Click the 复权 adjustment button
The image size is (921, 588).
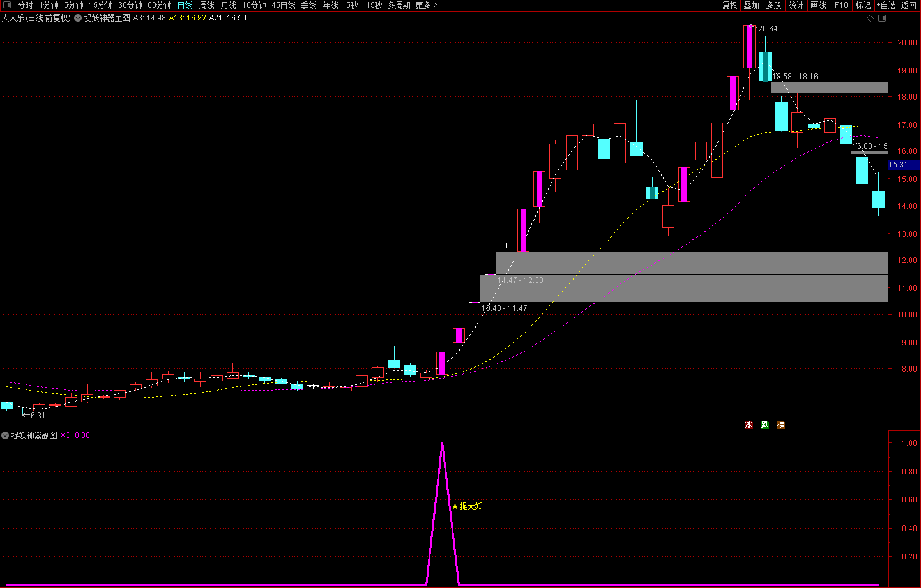pyautogui.click(x=729, y=5)
